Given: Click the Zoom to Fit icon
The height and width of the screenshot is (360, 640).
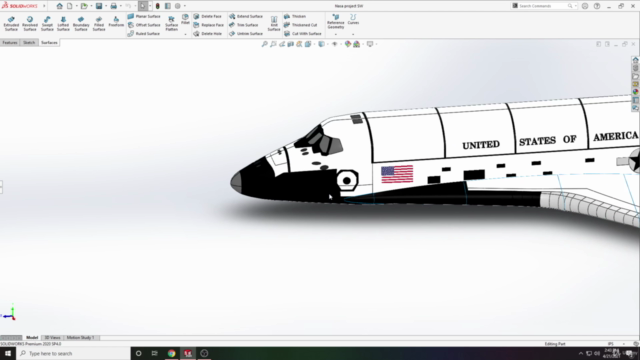Looking at the screenshot, I should click(264, 44).
